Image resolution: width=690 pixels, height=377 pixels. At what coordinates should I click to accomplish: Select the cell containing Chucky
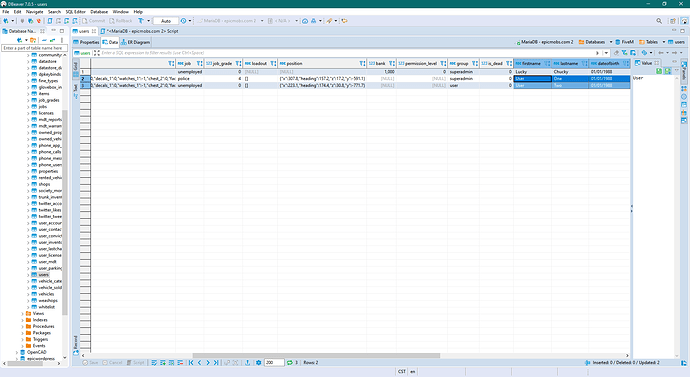[x=570, y=72]
